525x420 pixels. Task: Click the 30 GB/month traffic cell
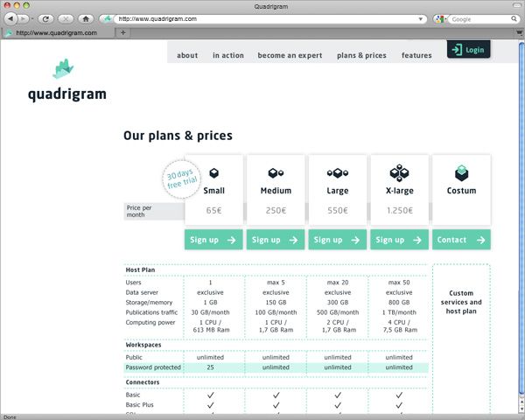click(x=210, y=312)
